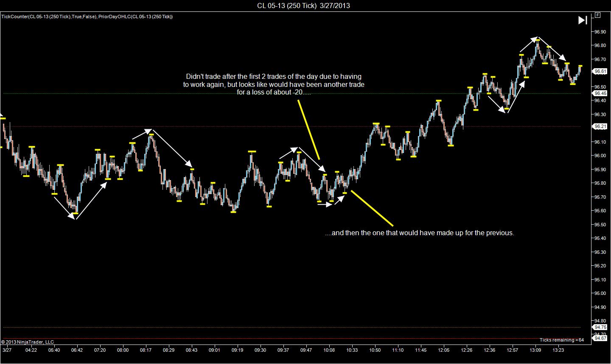
Task: Click the skip-to-end arrow icon
Action: 583,20
